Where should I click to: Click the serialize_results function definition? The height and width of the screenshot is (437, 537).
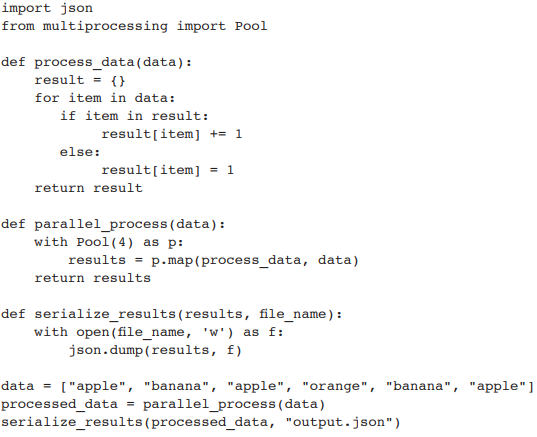172,314
